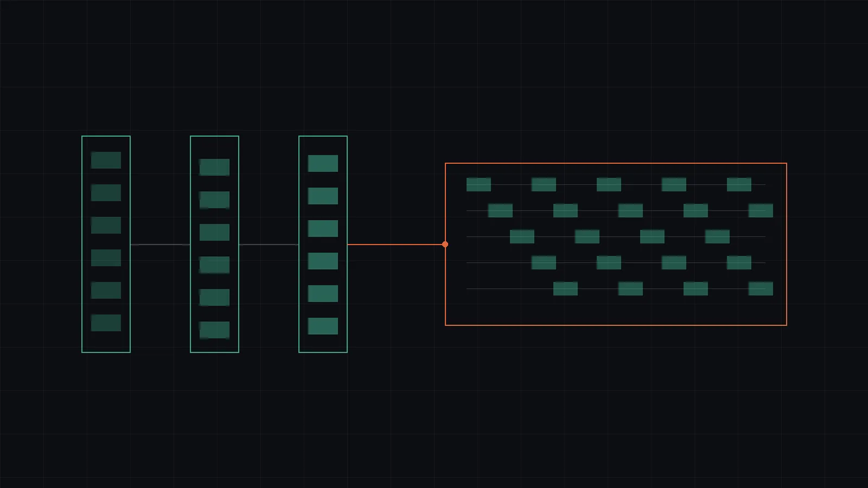Select top block in the dimmest left column

point(106,160)
